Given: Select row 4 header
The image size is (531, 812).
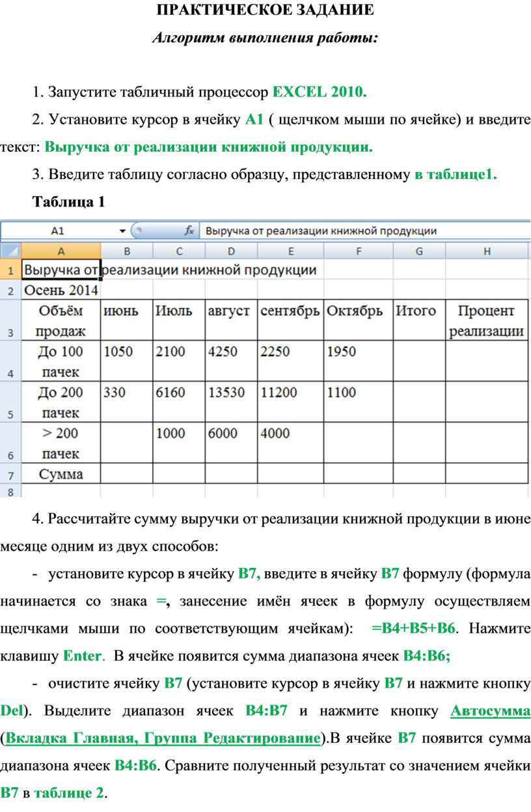Looking at the screenshot, I should (10, 361).
